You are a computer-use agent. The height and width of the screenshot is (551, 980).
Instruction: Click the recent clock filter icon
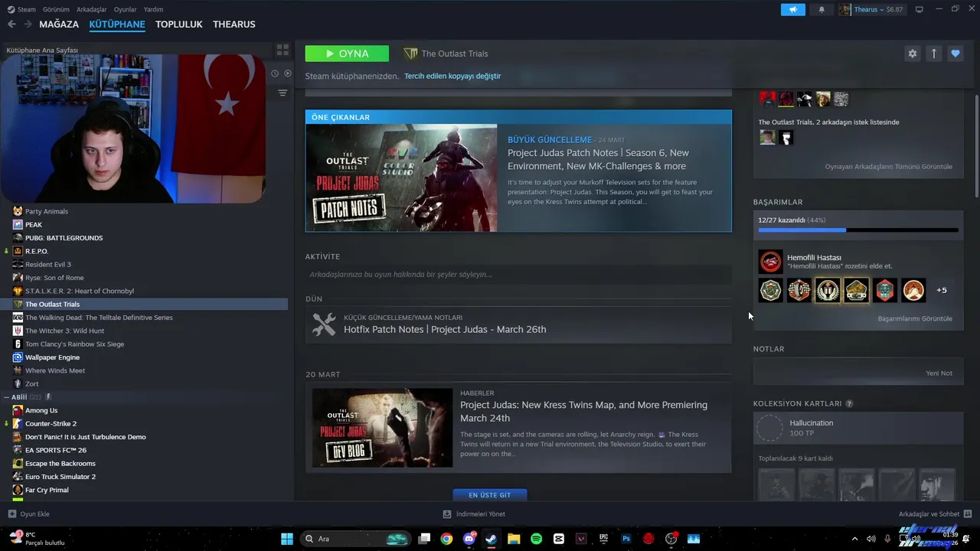pos(275,73)
